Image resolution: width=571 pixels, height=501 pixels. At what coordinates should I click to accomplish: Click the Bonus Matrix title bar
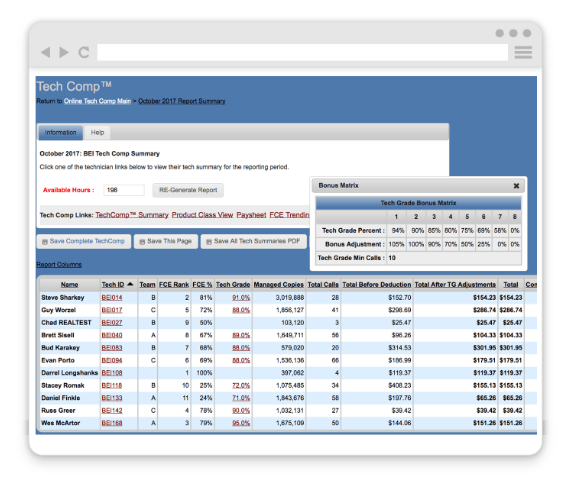coord(418,186)
